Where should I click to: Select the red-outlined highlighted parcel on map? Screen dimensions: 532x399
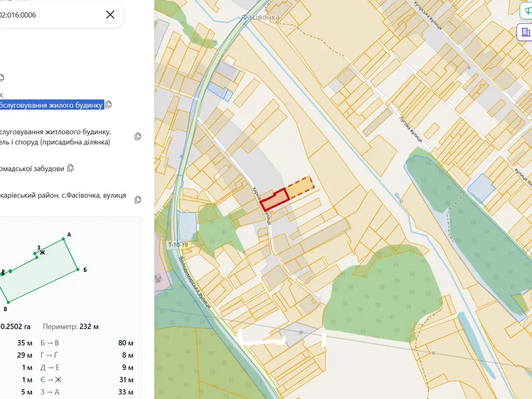(x=275, y=200)
